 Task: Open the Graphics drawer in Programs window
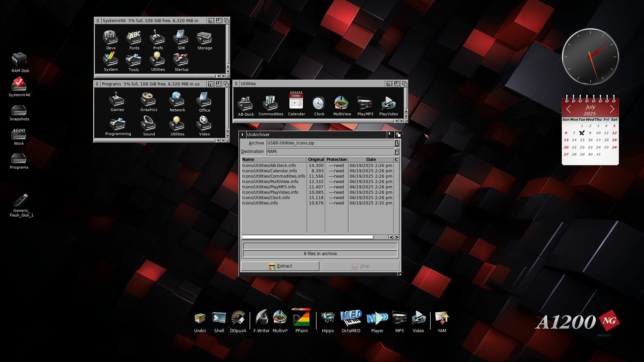pos(149,100)
